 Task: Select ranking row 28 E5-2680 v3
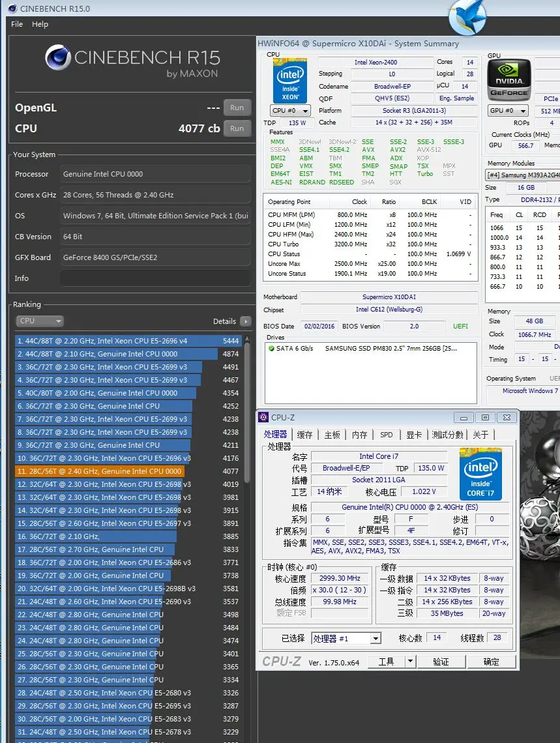128,693
